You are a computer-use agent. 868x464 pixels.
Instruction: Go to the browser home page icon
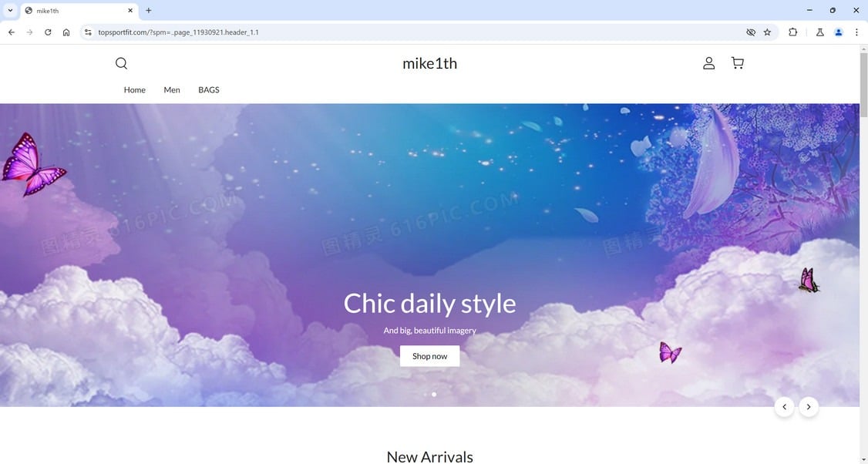66,32
